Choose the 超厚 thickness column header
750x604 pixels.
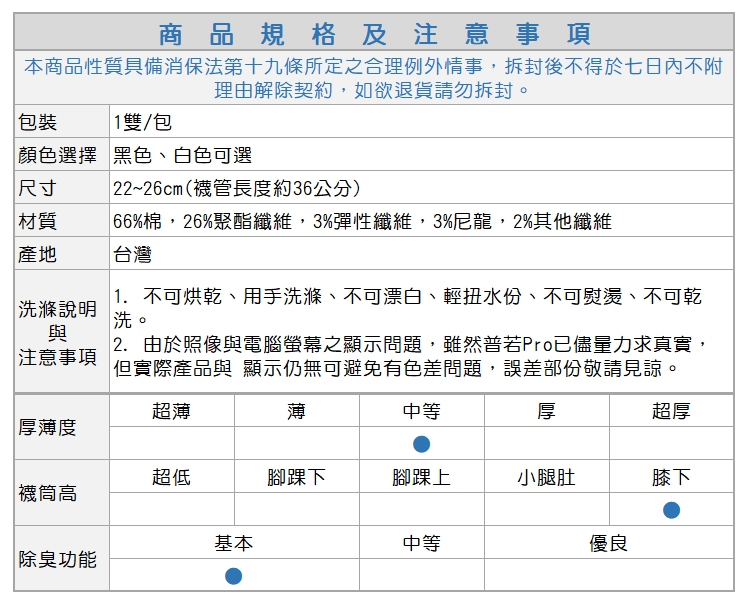coord(670,411)
